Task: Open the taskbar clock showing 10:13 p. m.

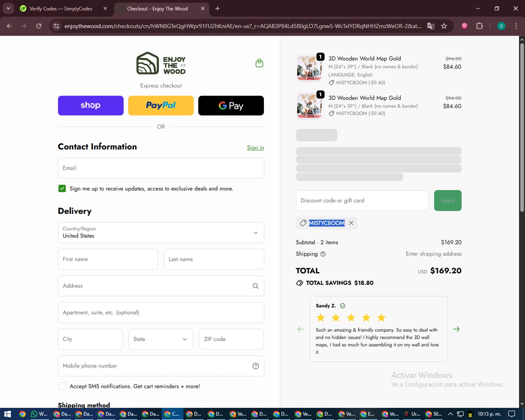Action: (x=489, y=414)
